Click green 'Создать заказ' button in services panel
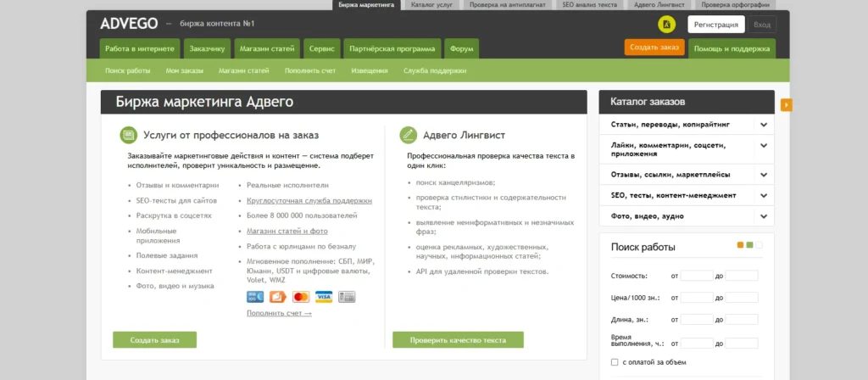Image resolution: width=868 pixels, height=380 pixels. pos(154,340)
